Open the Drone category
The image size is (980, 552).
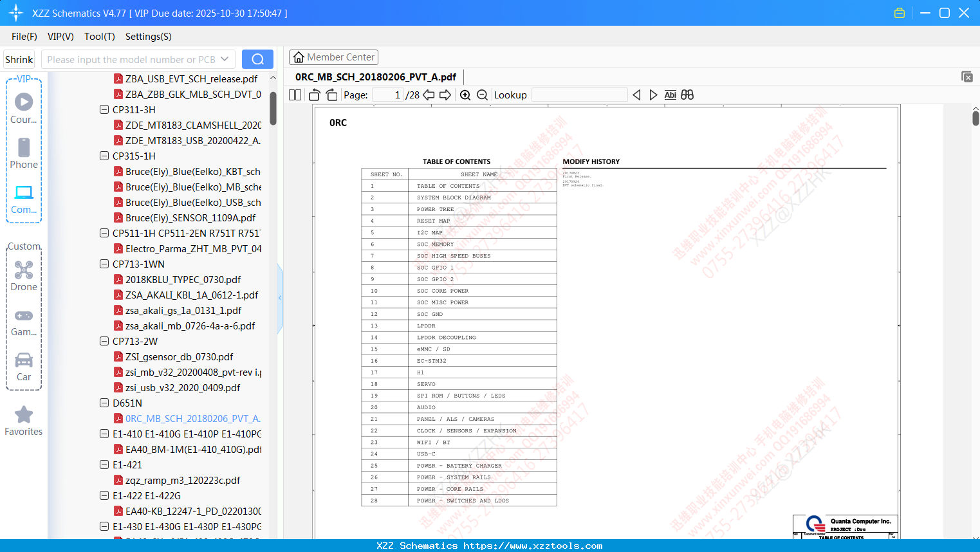pyautogui.click(x=24, y=276)
